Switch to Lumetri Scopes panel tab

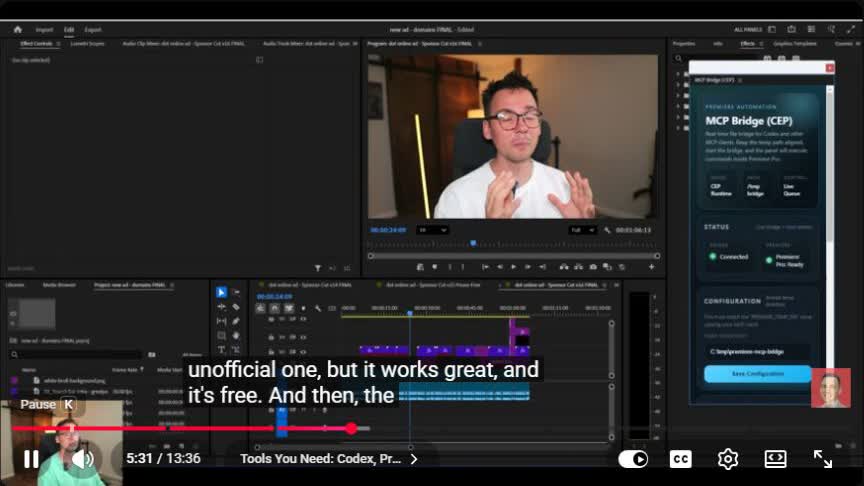[x=87, y=44]
